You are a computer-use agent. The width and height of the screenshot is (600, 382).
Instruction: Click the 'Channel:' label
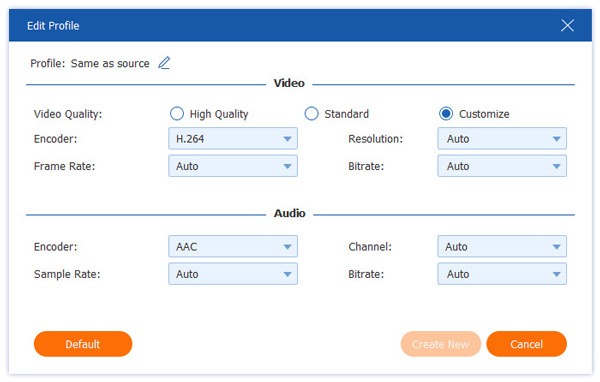370,247
